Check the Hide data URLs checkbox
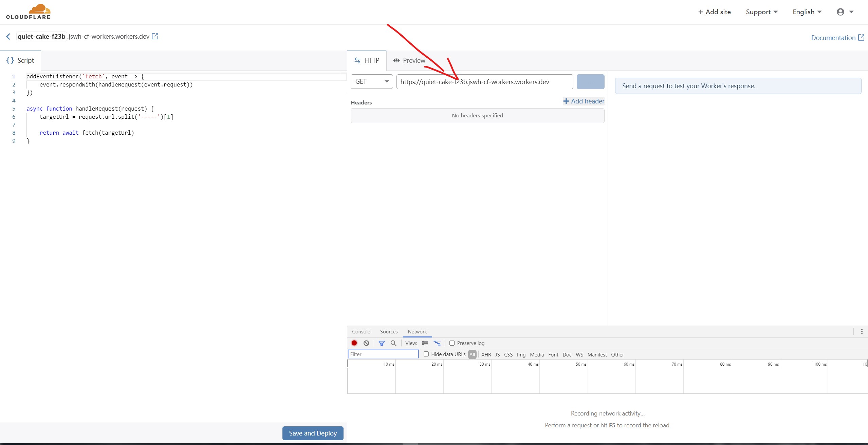Screen dimensions: 868x445 [426, 354]
